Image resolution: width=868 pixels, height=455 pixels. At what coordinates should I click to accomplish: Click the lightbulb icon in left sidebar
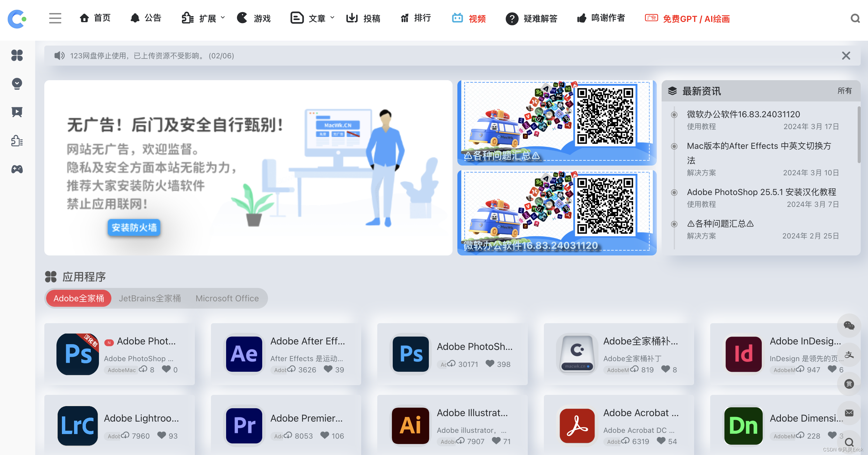coord(17,84)
